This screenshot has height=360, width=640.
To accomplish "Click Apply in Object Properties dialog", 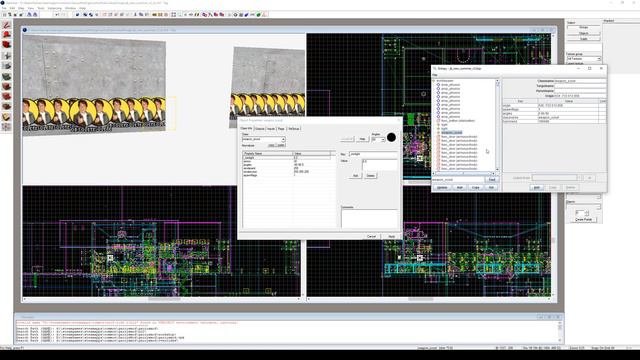I will coord(391,236).
